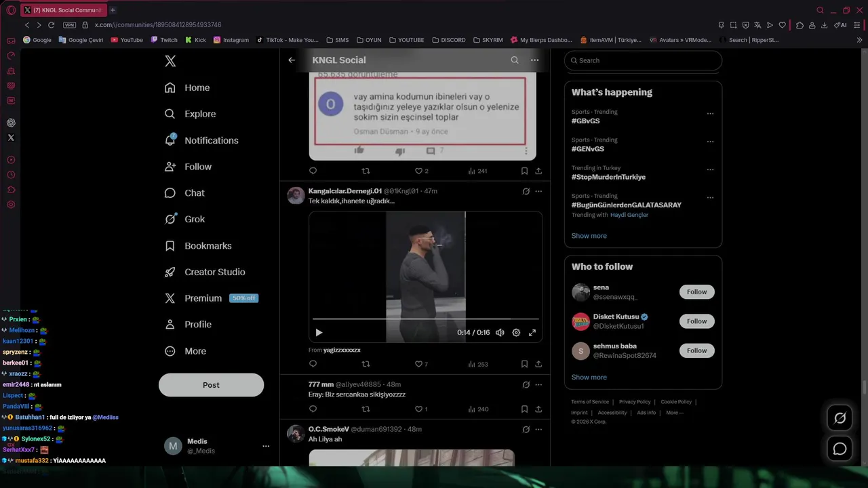Open the floating Grok button at bottom right
The height and width of the screenshot is (488, 868).
tap(840, 418)
